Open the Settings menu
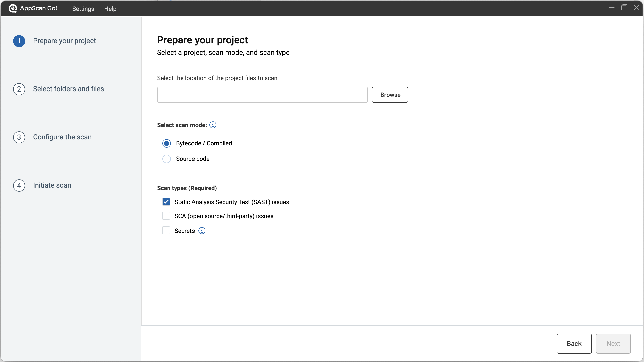The image size is (644, 362). [83, 9]
